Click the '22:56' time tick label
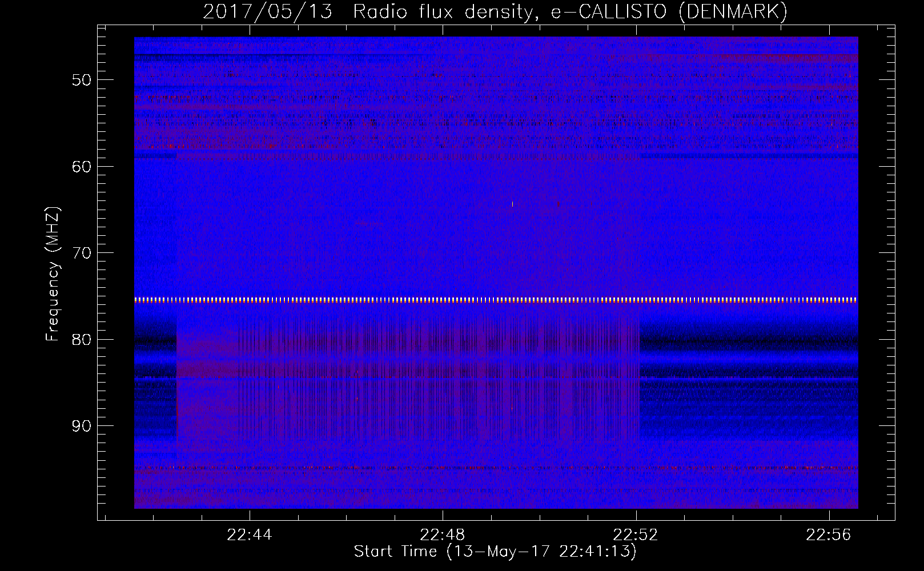924x571 pixels. pyautogui.click(x=829, y=535)
